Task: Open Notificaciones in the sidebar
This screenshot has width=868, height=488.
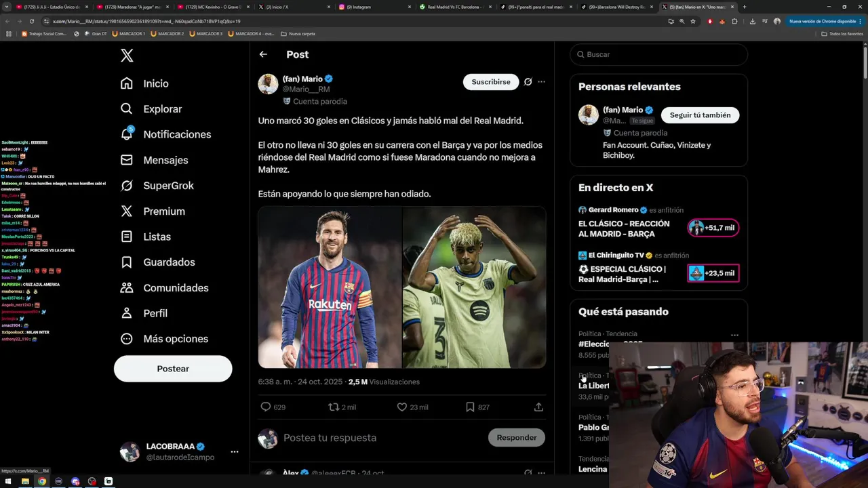Action: [x=165, y=134]
